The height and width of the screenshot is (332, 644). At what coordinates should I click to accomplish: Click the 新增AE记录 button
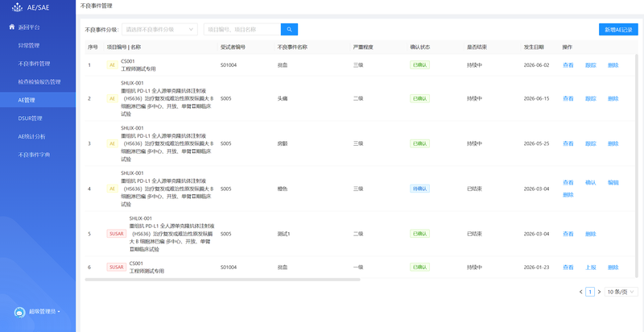618,30
